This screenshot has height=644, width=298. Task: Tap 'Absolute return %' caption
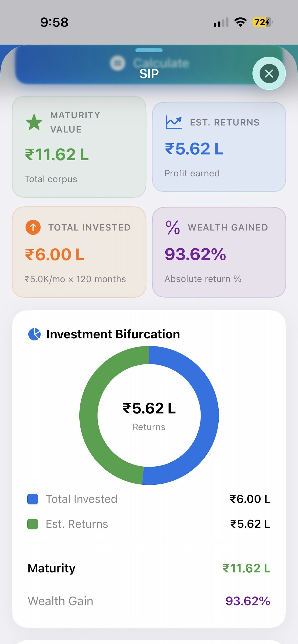click(203, 279)
